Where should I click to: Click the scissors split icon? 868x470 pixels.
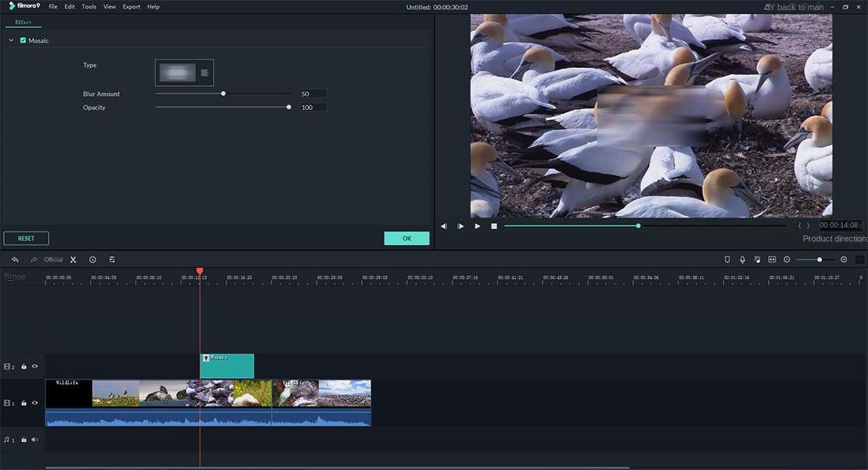(x=74, y=259)
